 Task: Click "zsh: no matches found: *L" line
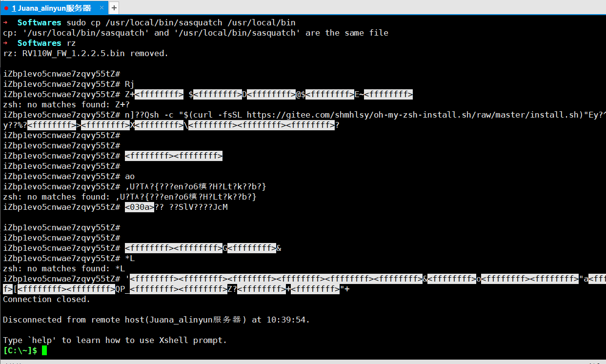tap(64, 268)
